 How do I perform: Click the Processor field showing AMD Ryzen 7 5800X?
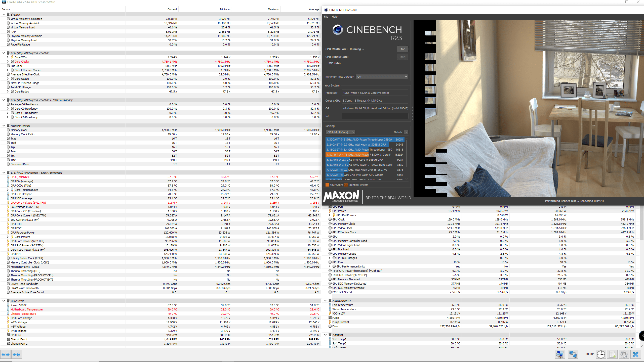[375, 93]
